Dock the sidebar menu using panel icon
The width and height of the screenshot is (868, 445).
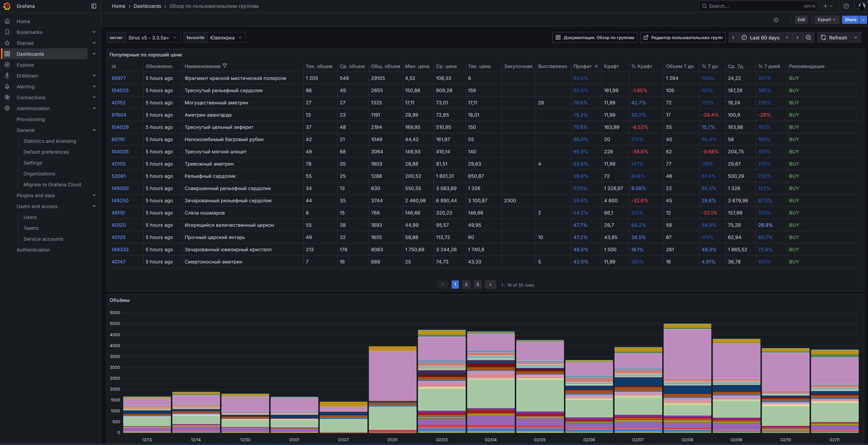point(94,6)
